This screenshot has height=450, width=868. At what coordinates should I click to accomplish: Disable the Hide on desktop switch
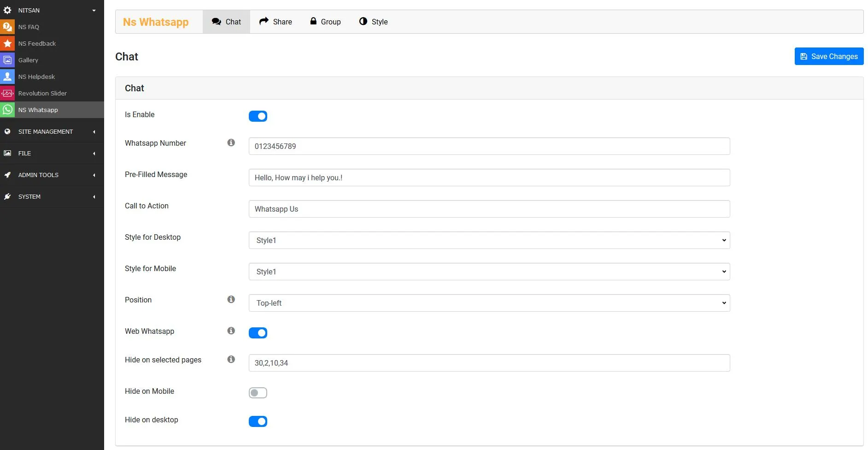pos(258,421)
